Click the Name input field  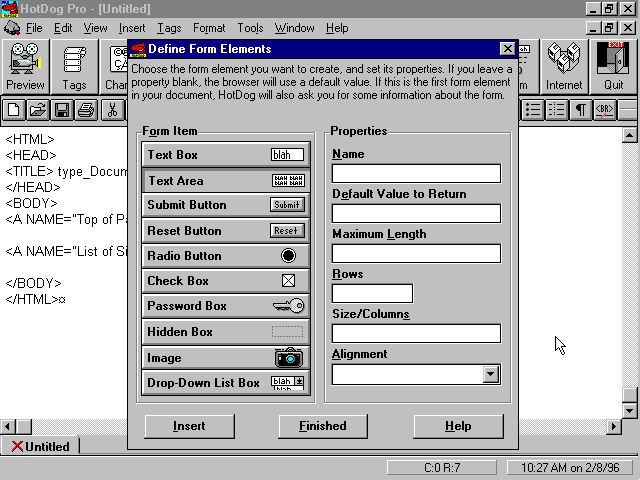tap(416, 174)
